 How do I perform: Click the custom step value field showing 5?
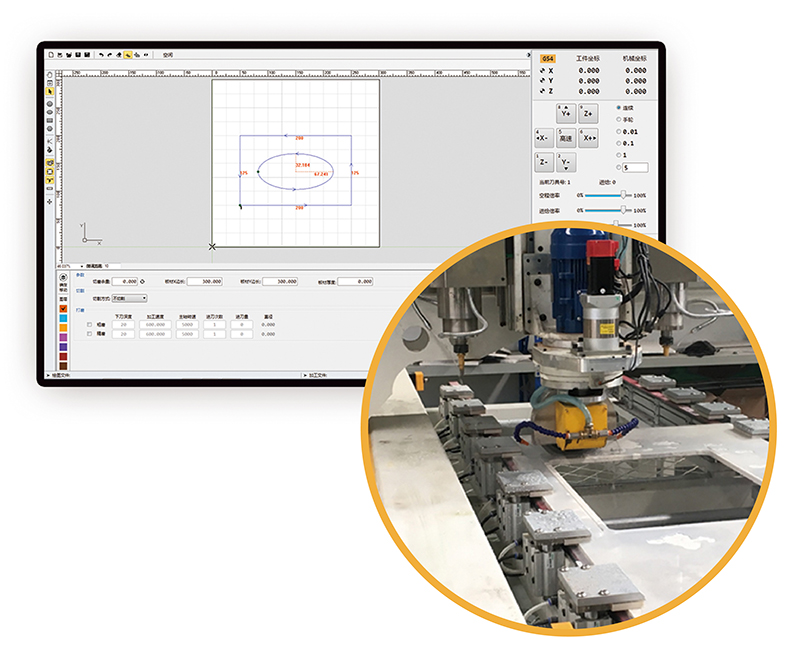(x=636, y=167)
